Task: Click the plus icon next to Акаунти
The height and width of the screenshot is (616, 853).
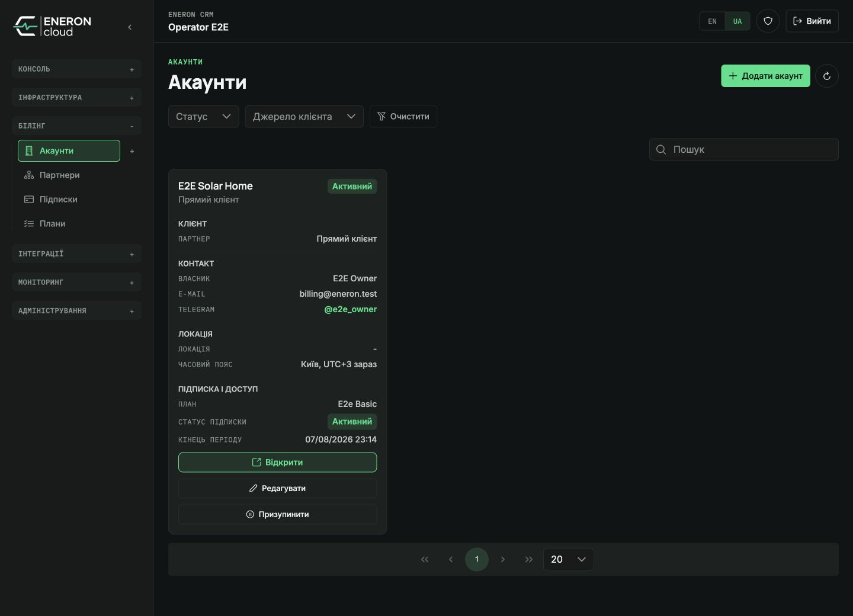Action: (x=132, y=151)
